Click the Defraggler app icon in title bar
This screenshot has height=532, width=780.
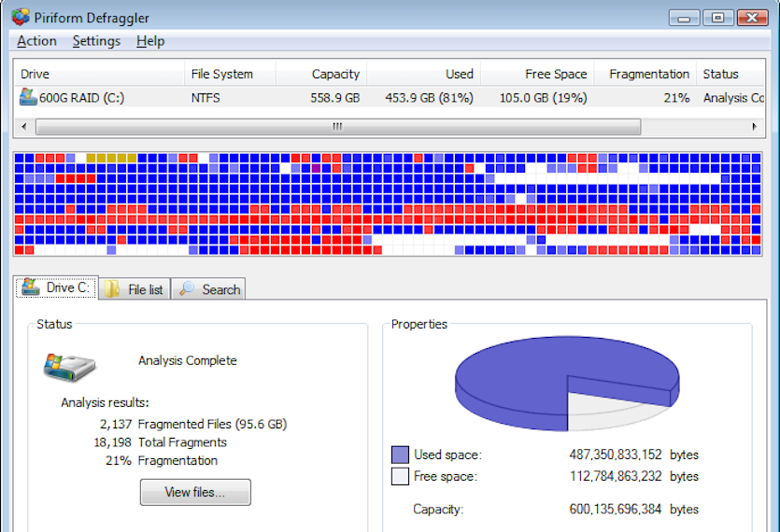coord(21,17)
